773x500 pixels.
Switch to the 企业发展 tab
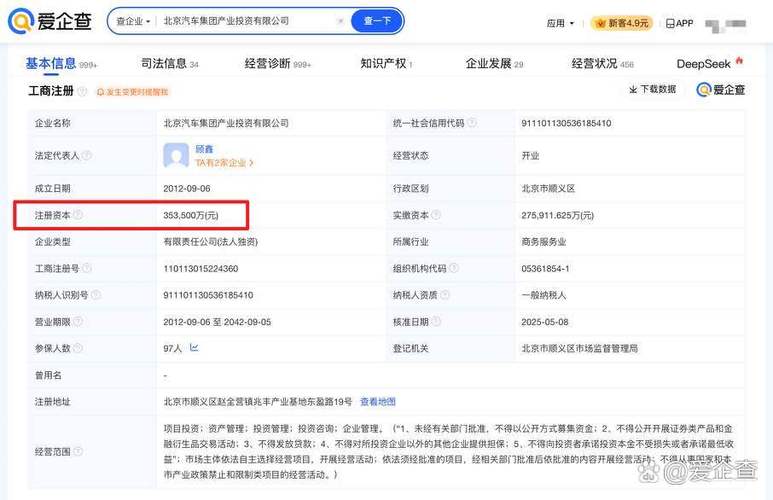pyautogui.click(x=494, y=64)
